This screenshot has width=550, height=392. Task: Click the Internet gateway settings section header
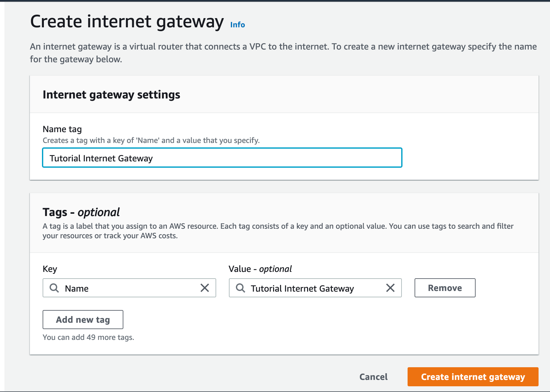111,95
